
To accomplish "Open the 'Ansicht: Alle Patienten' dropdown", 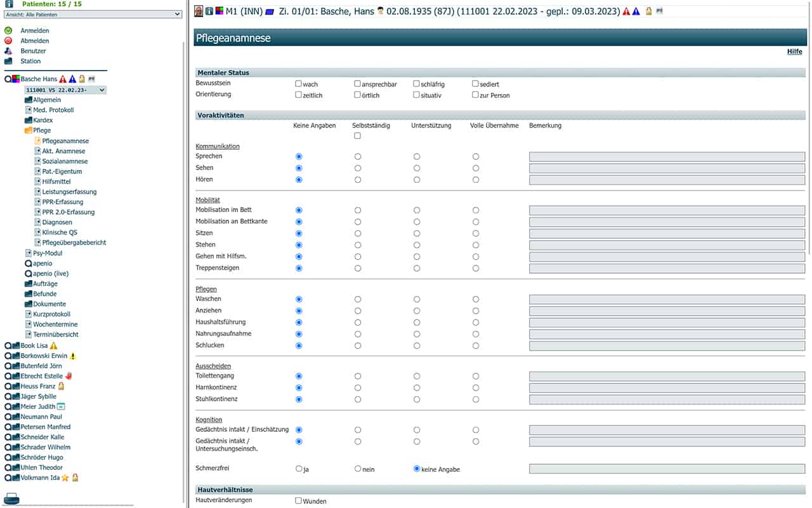I will pyautogui.click(x=93, y=14).
